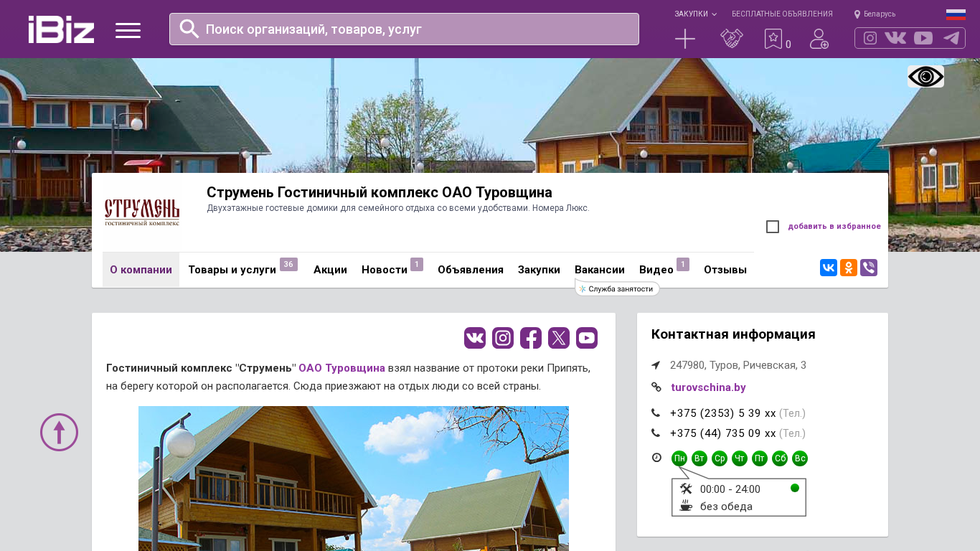
Task: Click the 'Контактная информация' heading
Action: [733, 334]
